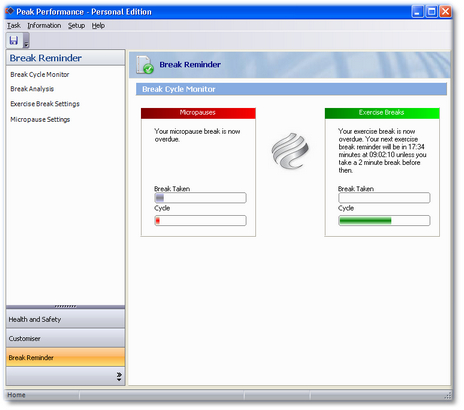464x410 pixels.
Task: Click the navigation pane splitter grip
Action: (x=65, y=306)
